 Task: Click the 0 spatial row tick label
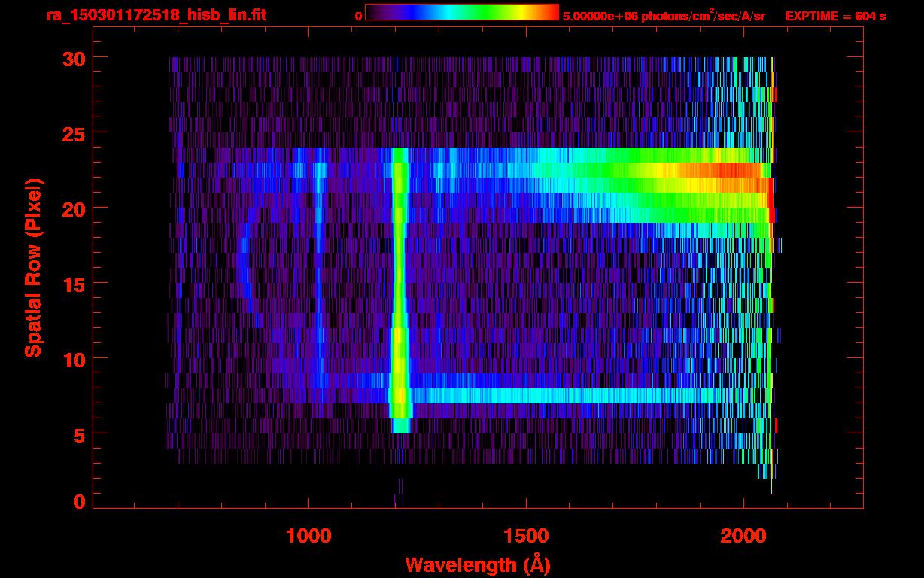point(80,501)
